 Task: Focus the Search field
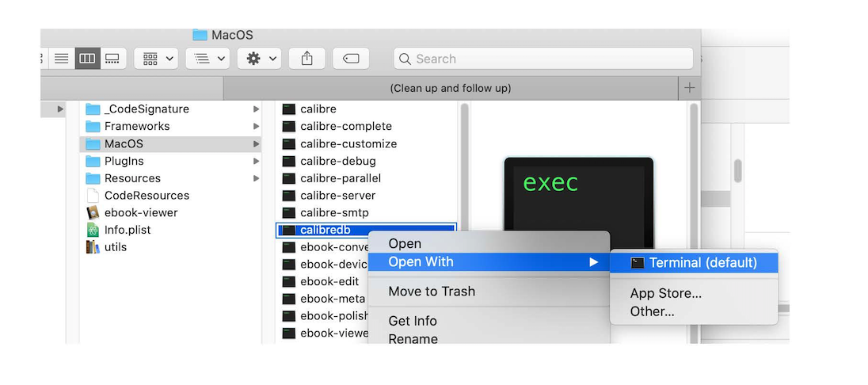(x=543, y=59)
